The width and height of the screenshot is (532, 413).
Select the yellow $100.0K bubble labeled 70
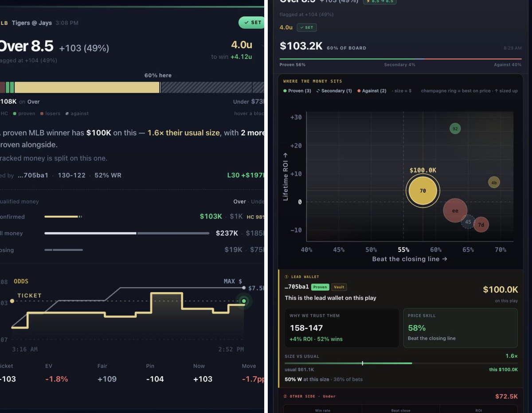point(423,191)
